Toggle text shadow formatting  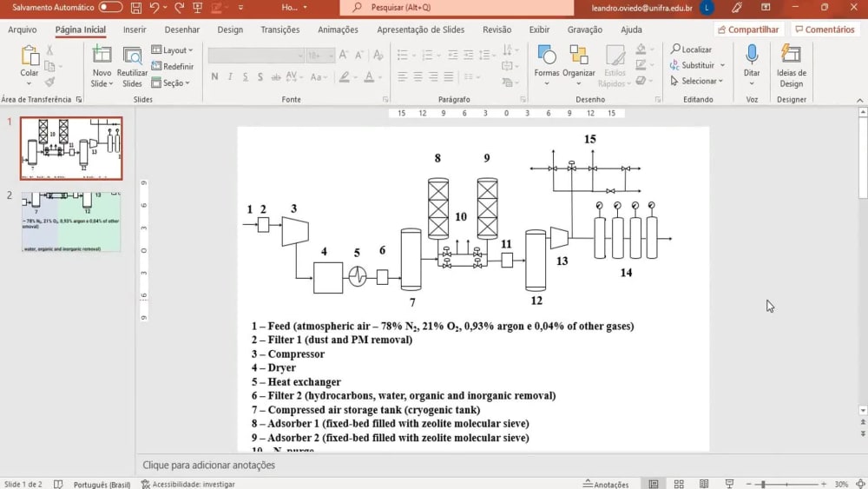pyautogui.click(x=260, y=77)
